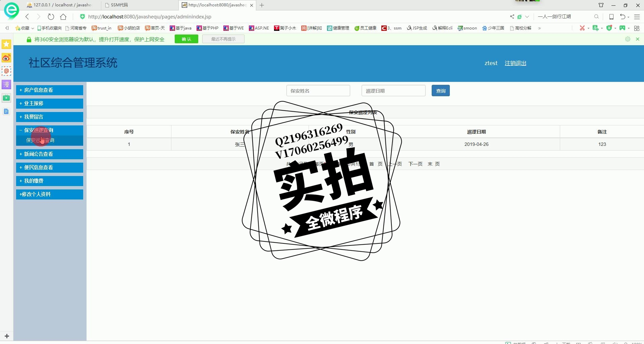Focus the 巡逻日期 input field
Image resolution: width=644 pixels, height=344 pixels.
pos(393,91)
